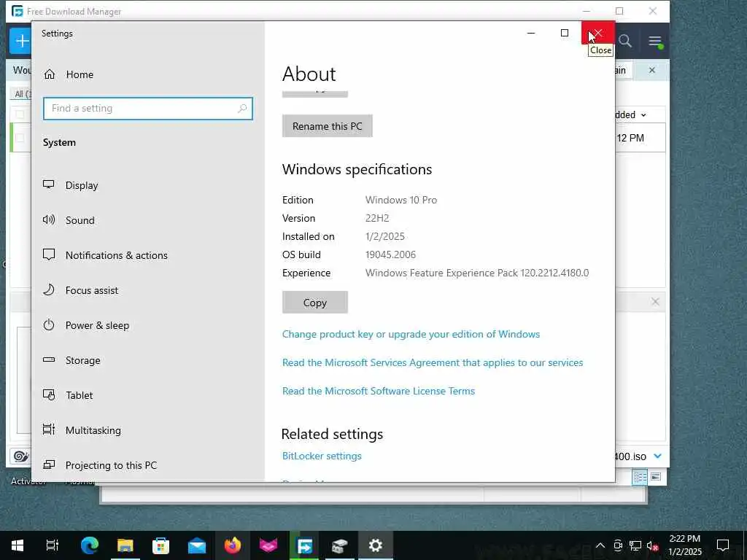Toggle select-all checkbox in download list
This screenshot has width=747, height=560.
click(x=20, y=114)
